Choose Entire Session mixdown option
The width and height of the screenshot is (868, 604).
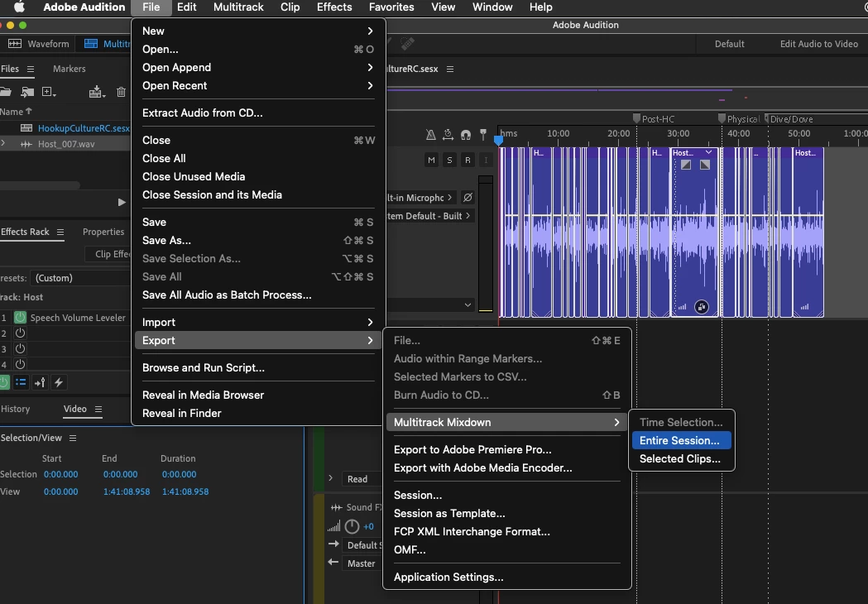click(x=682, y=441)
